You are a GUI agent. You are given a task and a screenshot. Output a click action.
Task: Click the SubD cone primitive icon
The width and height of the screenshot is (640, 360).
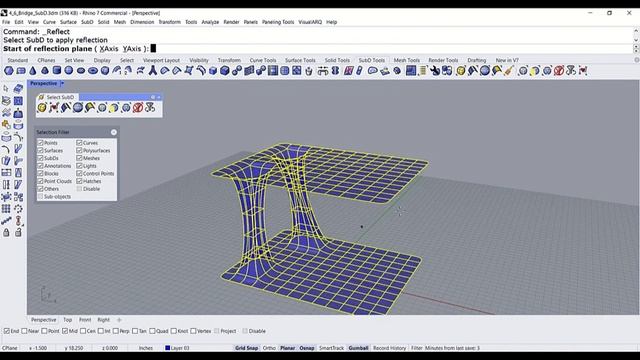pos(33,71)
